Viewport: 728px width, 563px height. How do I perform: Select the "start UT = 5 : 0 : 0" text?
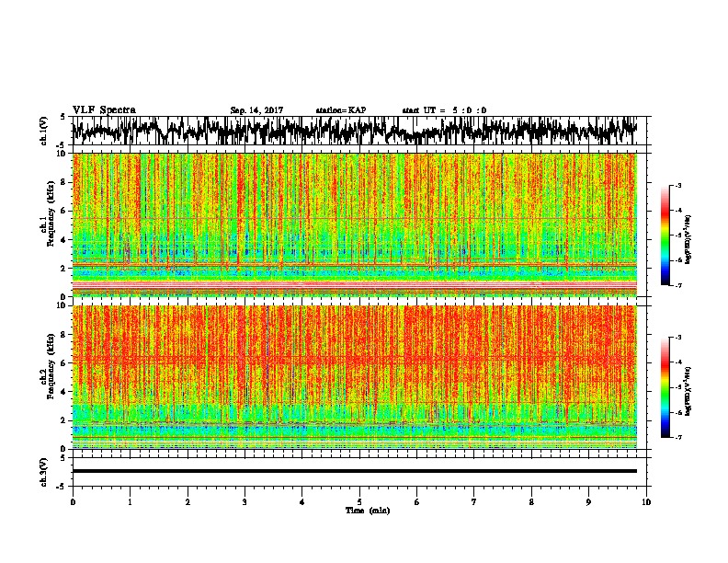[444, 110]
